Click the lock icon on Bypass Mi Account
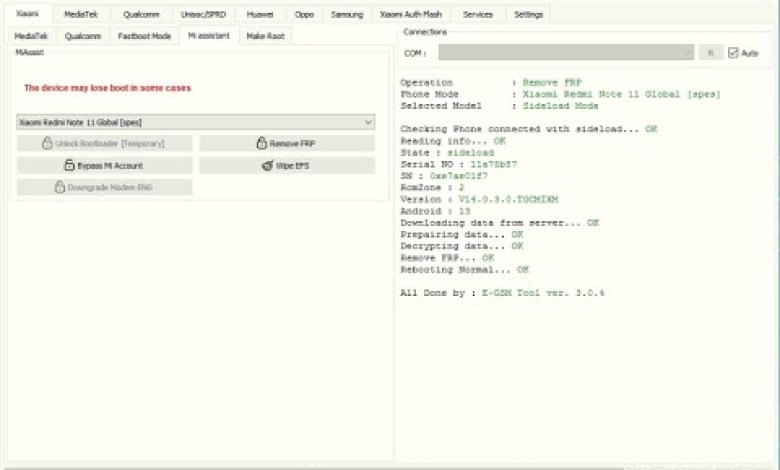The image size is (780, 470). [70, 165]
